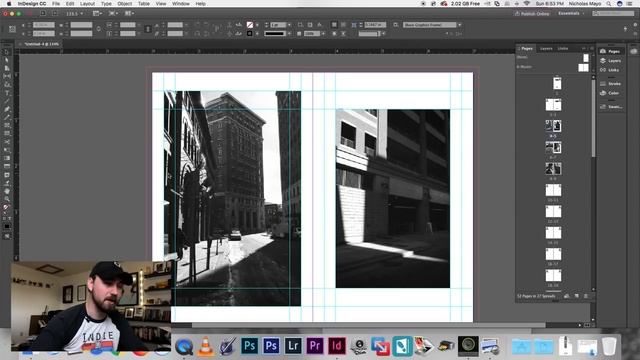This screenshot has width=640, height=360.
Task: Click the Publish Online button
Action: point(532,13)
